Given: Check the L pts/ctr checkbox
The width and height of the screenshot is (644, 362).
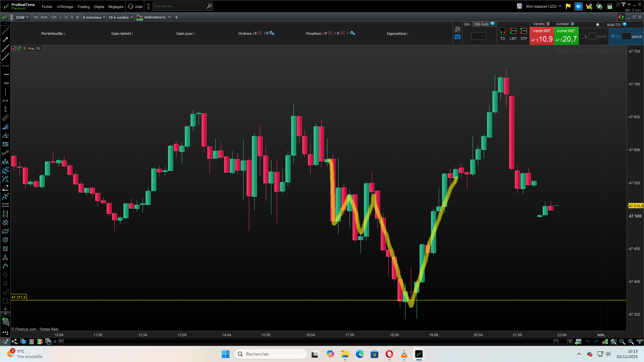Looking at the screenshot, I should (582, 36).
